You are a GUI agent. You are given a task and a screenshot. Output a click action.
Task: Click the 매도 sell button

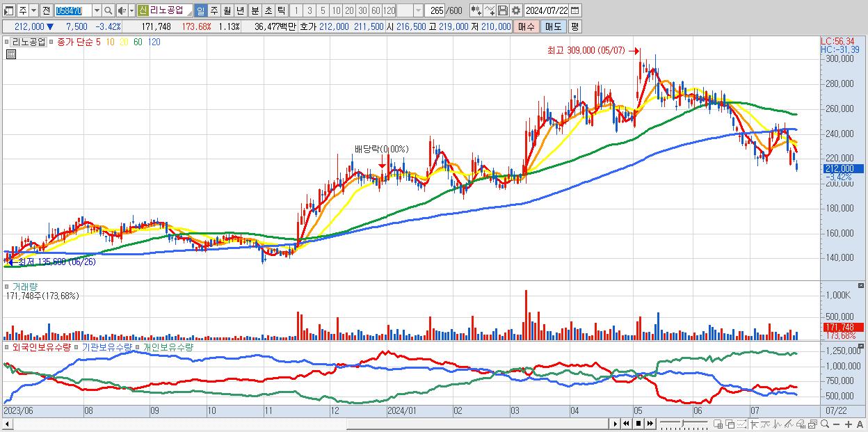553,26
